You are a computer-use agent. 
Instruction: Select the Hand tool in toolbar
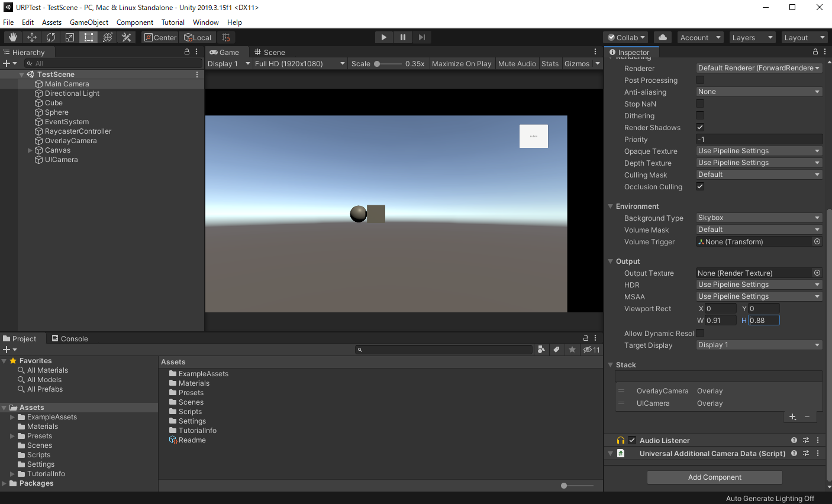(12, 37)
